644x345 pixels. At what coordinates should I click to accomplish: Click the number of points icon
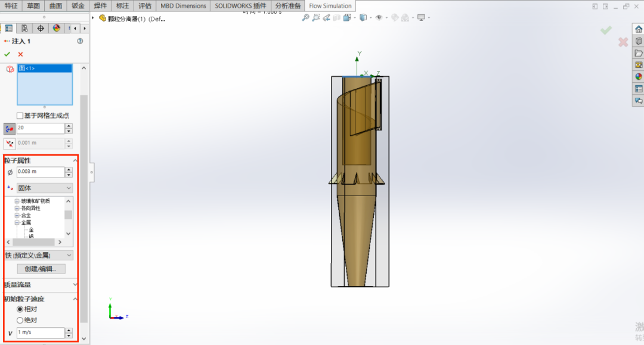point(10,129)
